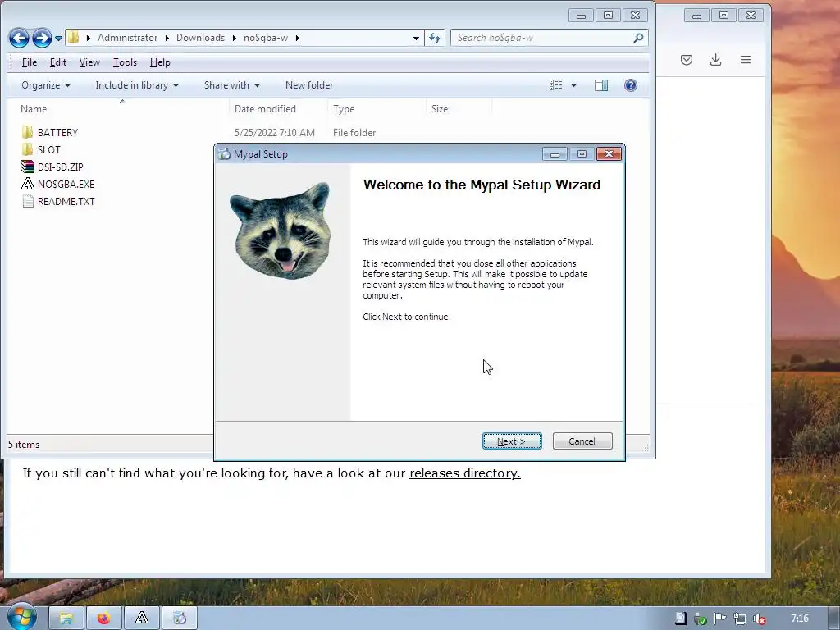840x630 pixels.
Task: Open the Help menu
Action: click(x=160, y=62)
